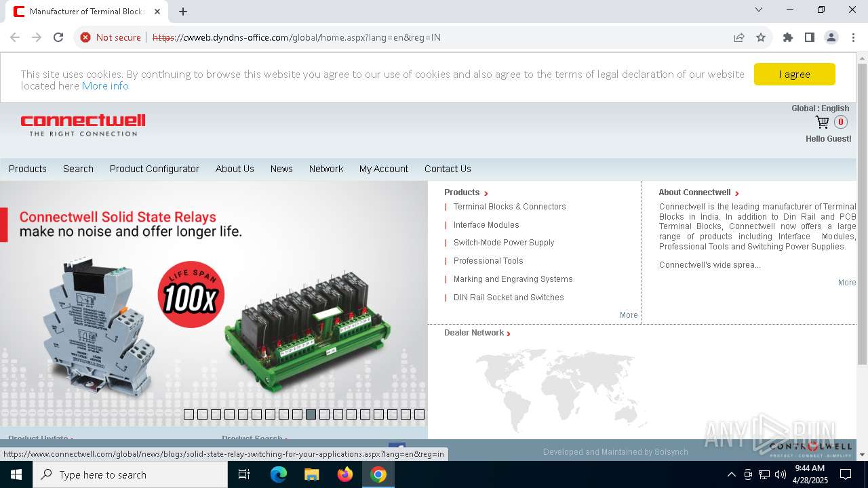Screen dimensions: 868x488
Task: Select the active dark slideshow indicator
Action: point(311,414)
